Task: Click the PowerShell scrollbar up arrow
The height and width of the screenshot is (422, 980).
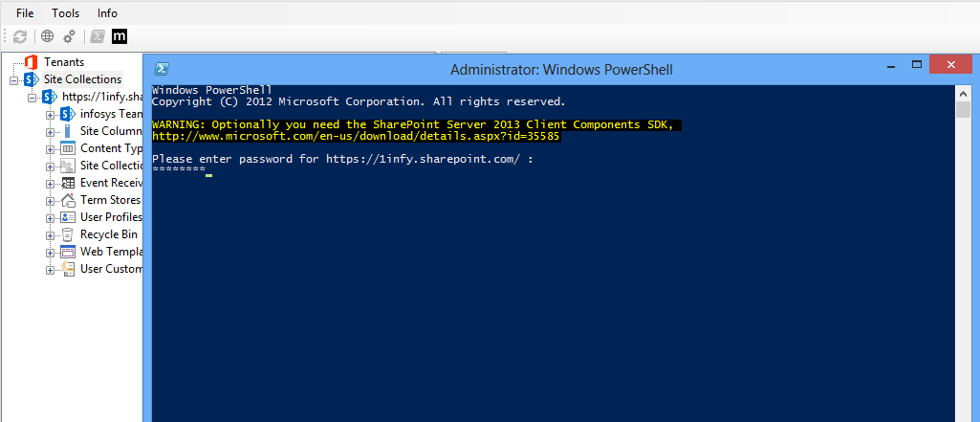Action: 963,93
